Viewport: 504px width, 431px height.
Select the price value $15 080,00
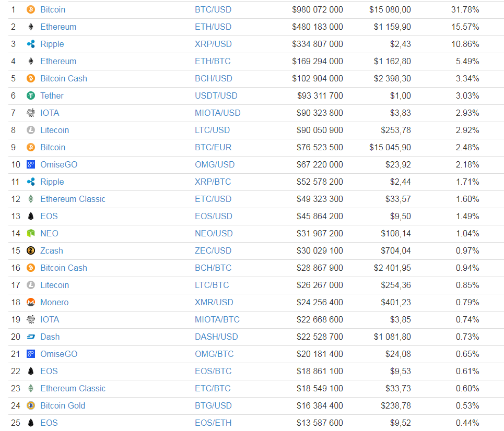point(390,9)
